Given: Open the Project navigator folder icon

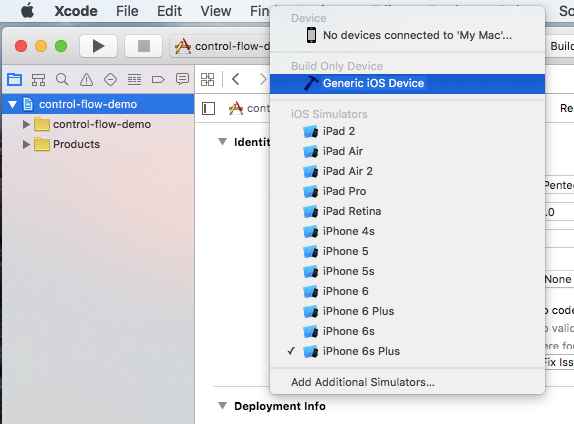Looking at the screenshot, I should point(15,79).
